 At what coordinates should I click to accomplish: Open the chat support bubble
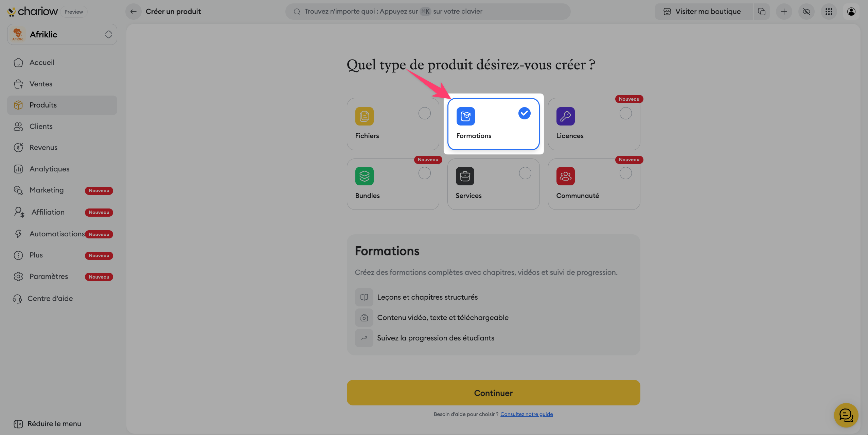point(846,415)
